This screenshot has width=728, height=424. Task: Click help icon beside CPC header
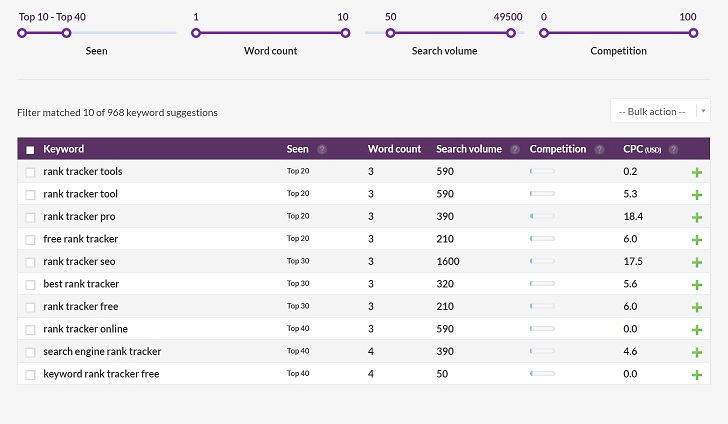coord(673,150)
